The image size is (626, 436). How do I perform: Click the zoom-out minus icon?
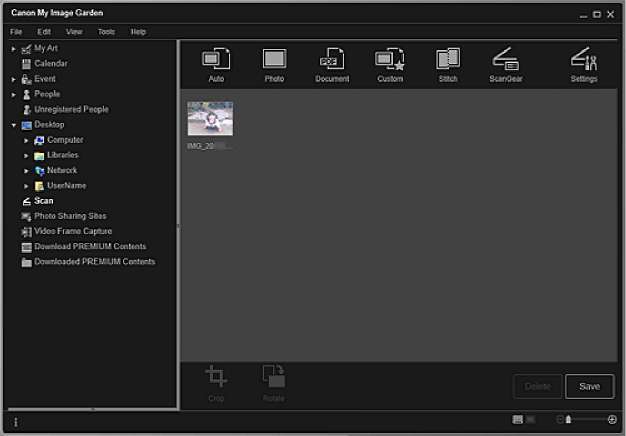560,420
